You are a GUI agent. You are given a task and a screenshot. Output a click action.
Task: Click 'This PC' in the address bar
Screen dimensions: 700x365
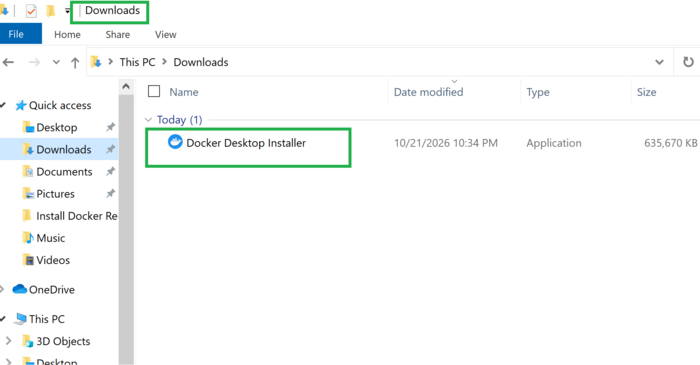click(x=138, y=62)
